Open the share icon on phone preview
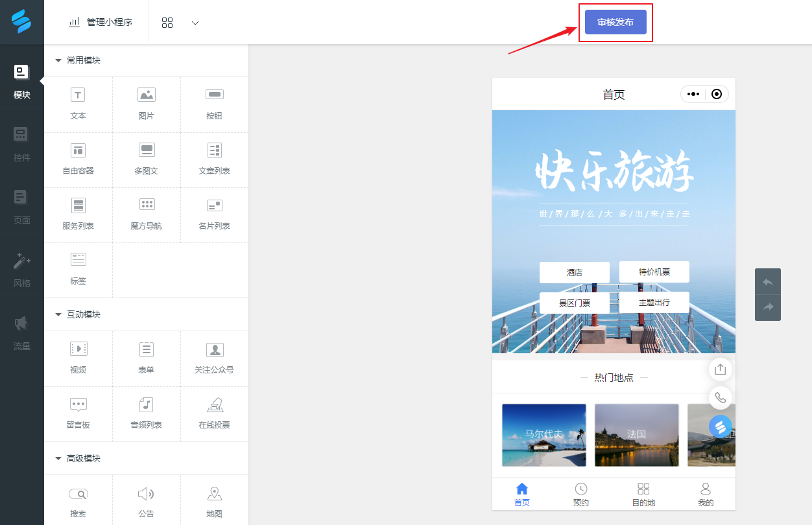Image resolution: width=812 pixels, height=525 pixels. [x=720, y=369]
